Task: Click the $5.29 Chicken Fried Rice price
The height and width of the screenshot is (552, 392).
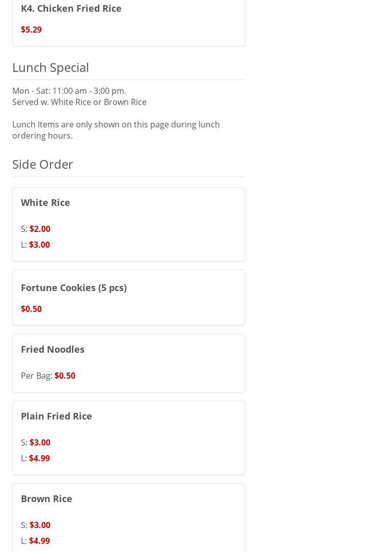Action: pos(31,30)
